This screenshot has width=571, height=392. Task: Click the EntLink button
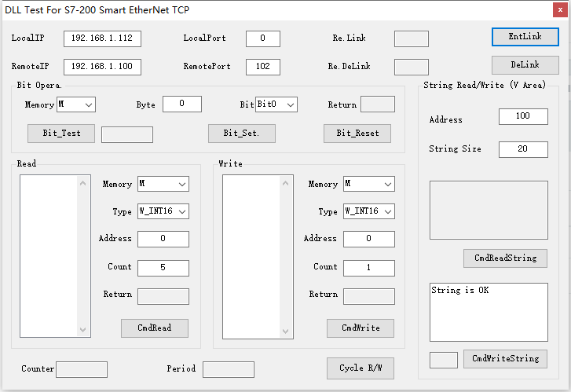pos(525,37)
